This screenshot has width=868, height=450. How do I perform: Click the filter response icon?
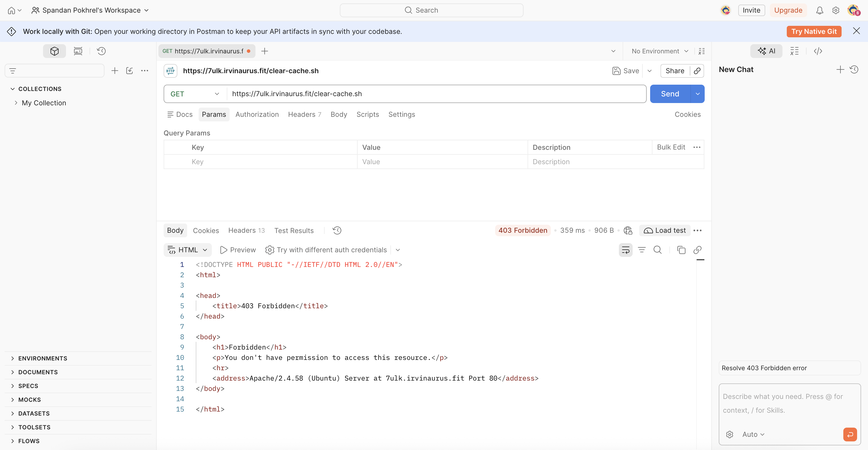[642, 250]
